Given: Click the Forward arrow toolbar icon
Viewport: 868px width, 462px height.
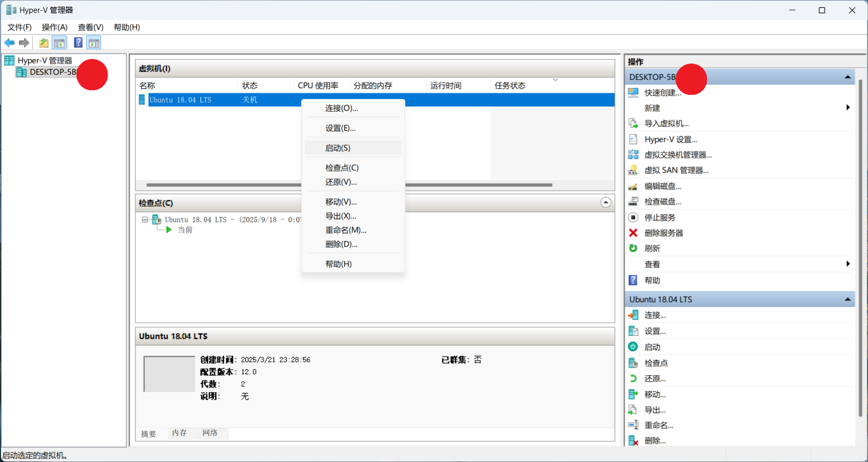Looking at the screenshot, I should click(x=24, y=43).
